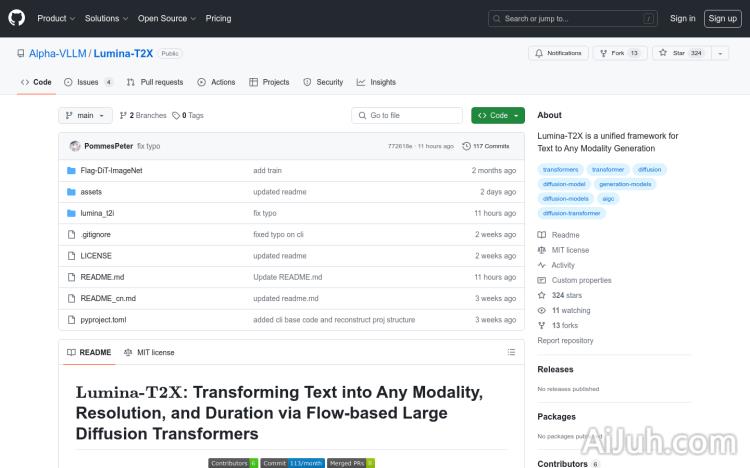Open the main branch selector dropdown
Image resolution: width=750 pixels, height=468 pixels.
pos(85,115)
